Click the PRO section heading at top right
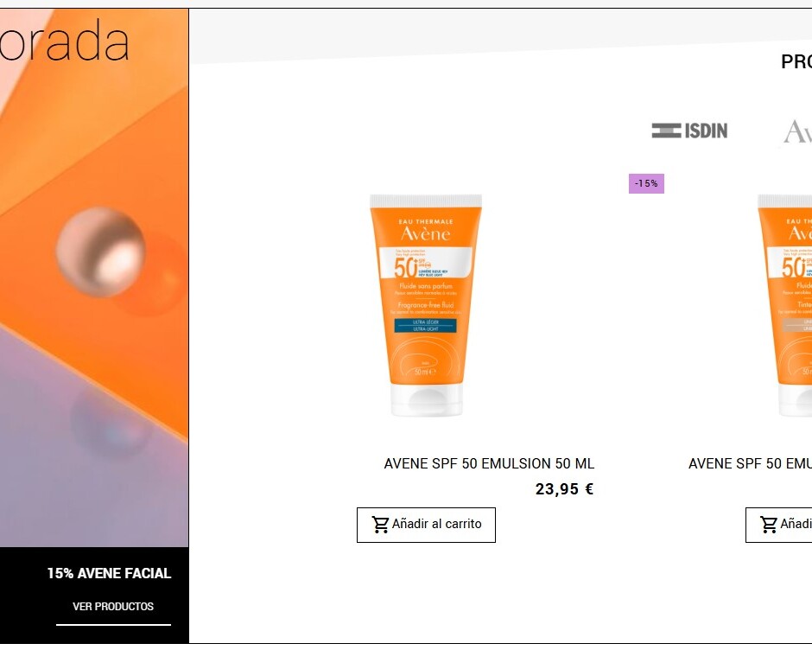This screenshot has width=812, height=650. [x=796, y=61]
